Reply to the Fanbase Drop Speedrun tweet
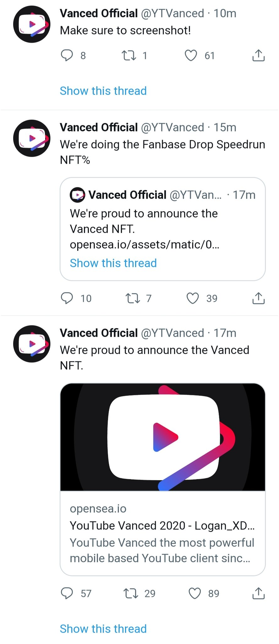 (67, 298)
